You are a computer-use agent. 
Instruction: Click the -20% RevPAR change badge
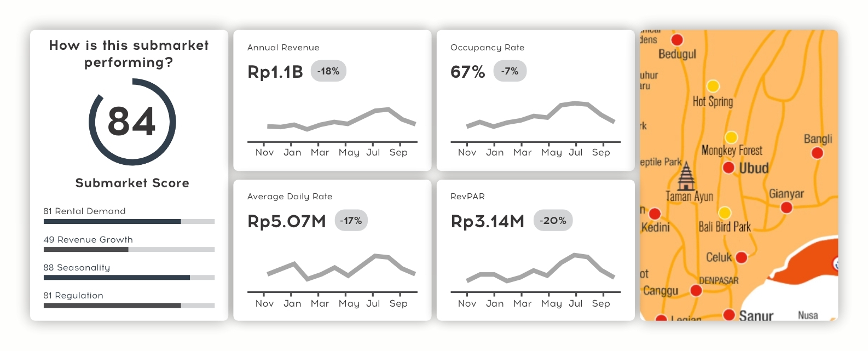pos(553,220)
